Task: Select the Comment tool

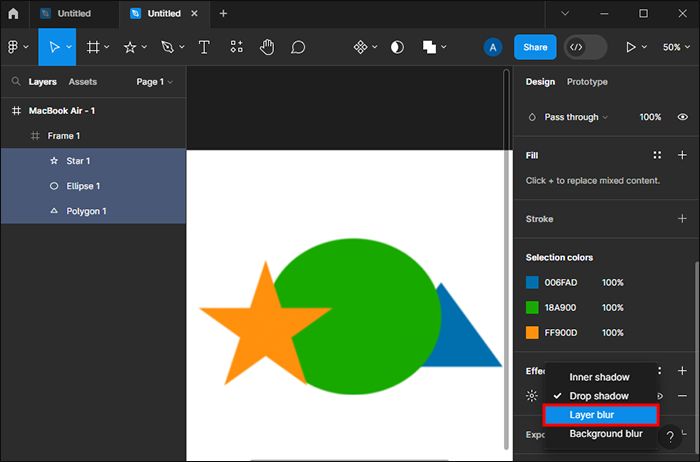Action: [x=298, y=47]
